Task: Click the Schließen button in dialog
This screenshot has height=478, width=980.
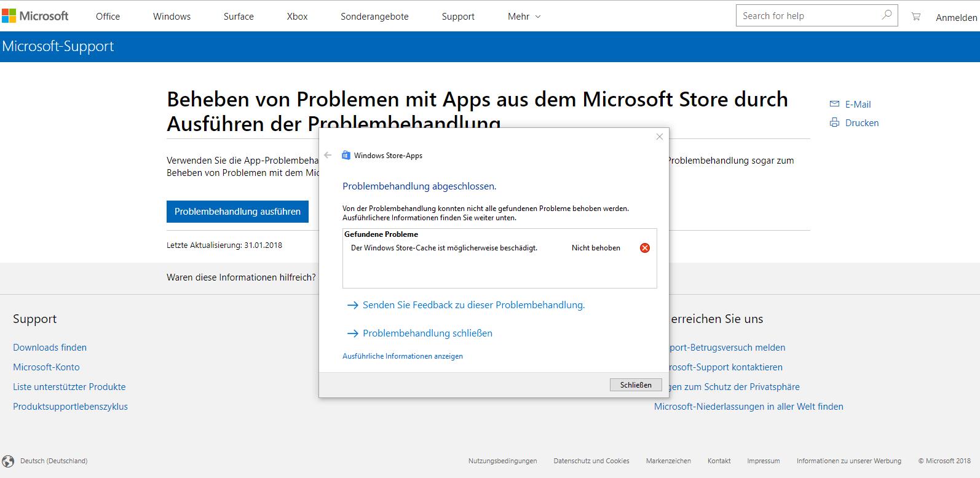Action: tap(636, 384)
